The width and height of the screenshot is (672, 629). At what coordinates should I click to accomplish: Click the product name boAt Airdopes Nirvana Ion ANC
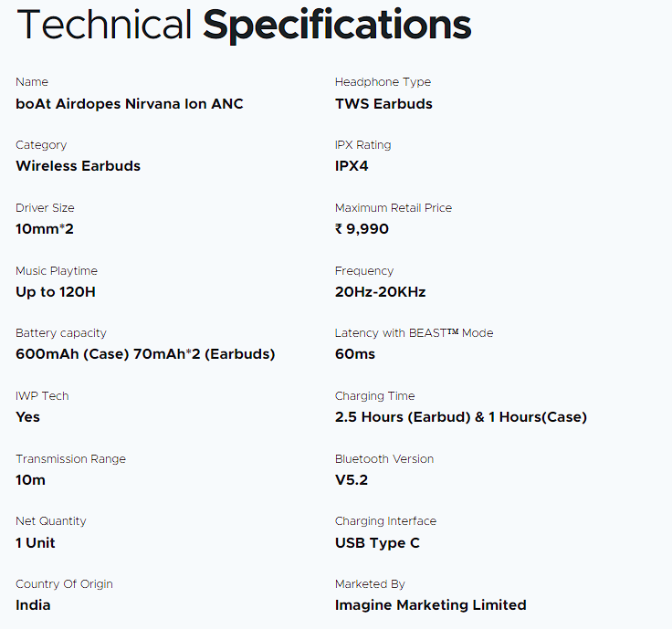(130, 104)
